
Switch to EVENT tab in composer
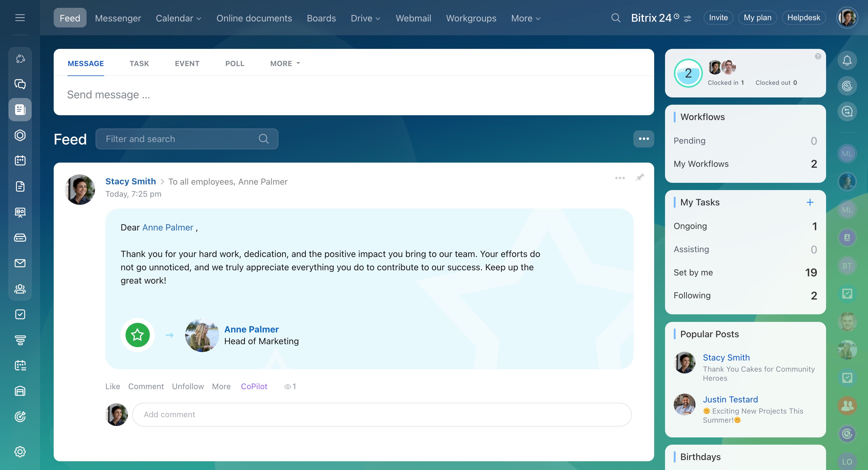[x=187, y=63]
